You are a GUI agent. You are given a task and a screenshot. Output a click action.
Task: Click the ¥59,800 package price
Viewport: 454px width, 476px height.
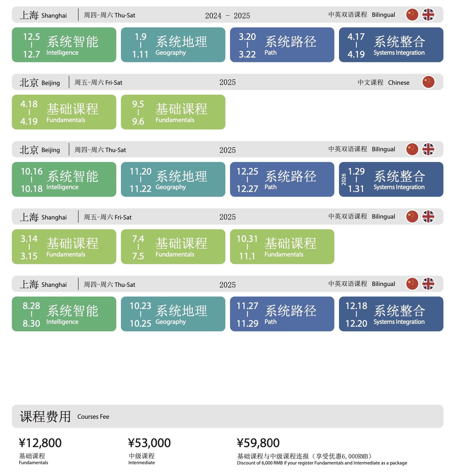click(258, 443)
